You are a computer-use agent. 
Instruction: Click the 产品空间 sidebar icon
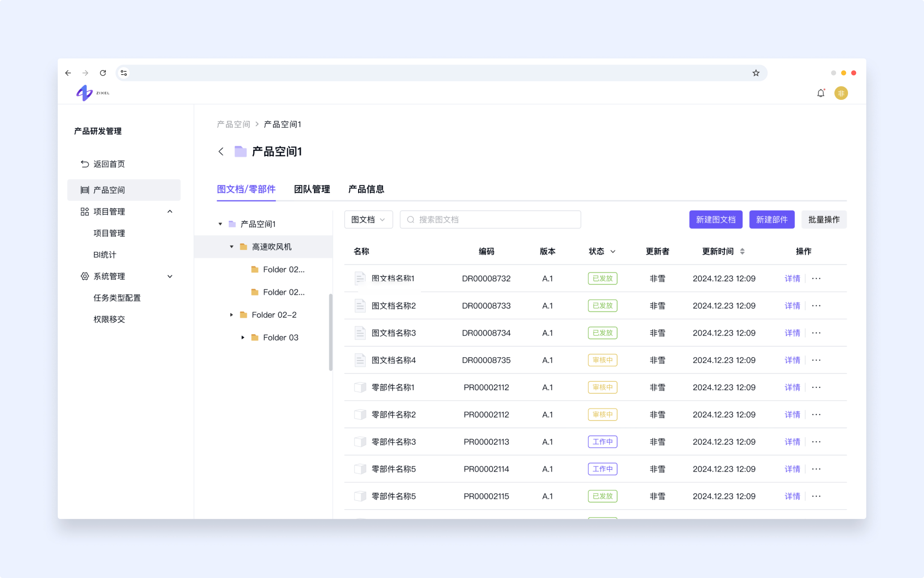85,190
